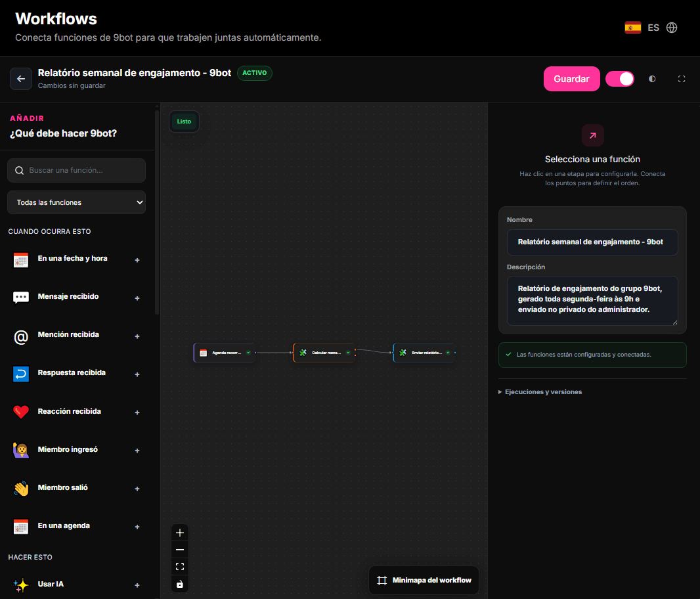Select the Mensaje recibido speech bubble icon
This screenshot has height=599, width=700.
pyautogui.click(x=21, y=297)
